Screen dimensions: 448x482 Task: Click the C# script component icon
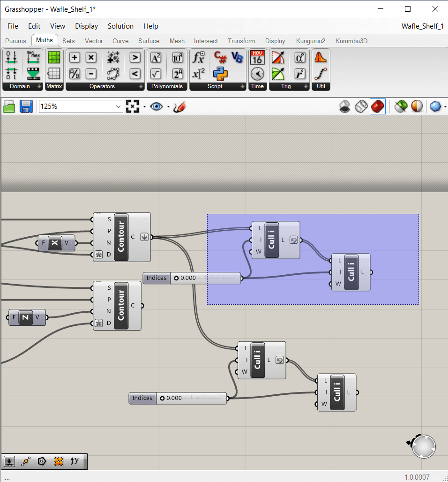(220, 58)
